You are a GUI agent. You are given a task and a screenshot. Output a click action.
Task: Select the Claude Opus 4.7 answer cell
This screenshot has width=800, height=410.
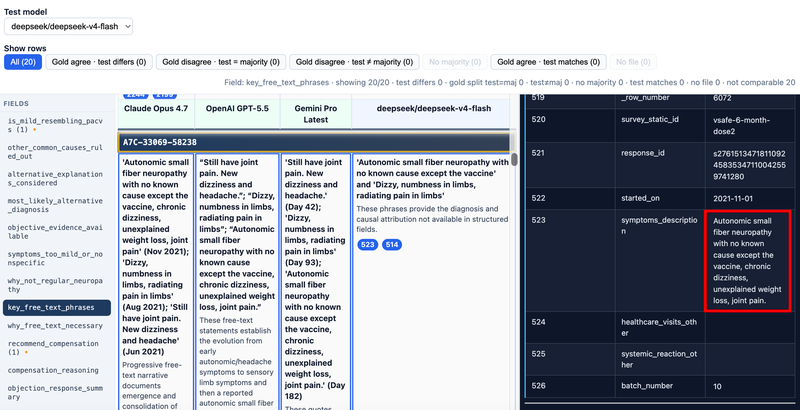[x=156, y=281]
